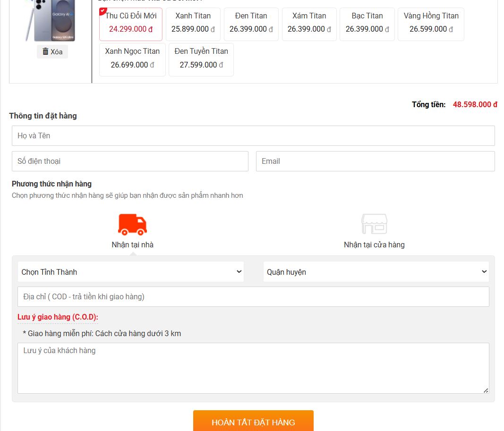Focus the Họ và Tên field
Image resolution: width=504 pixels, height=431 pixels.
[253, 135]
